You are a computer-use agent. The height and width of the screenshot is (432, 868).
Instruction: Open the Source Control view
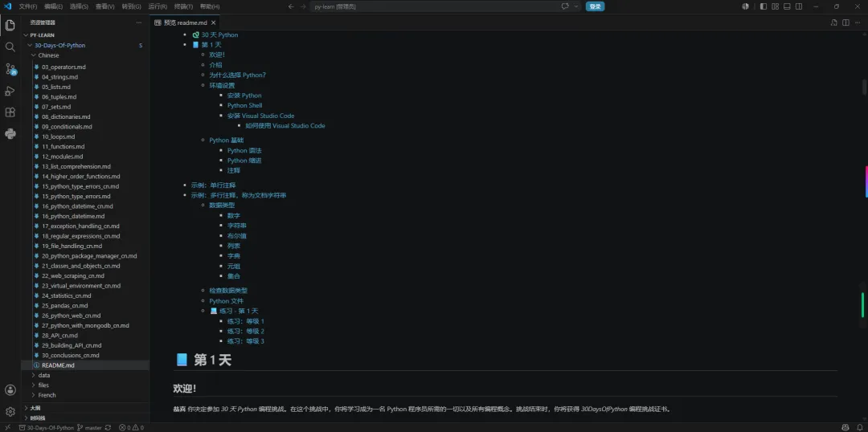point(10,69)
